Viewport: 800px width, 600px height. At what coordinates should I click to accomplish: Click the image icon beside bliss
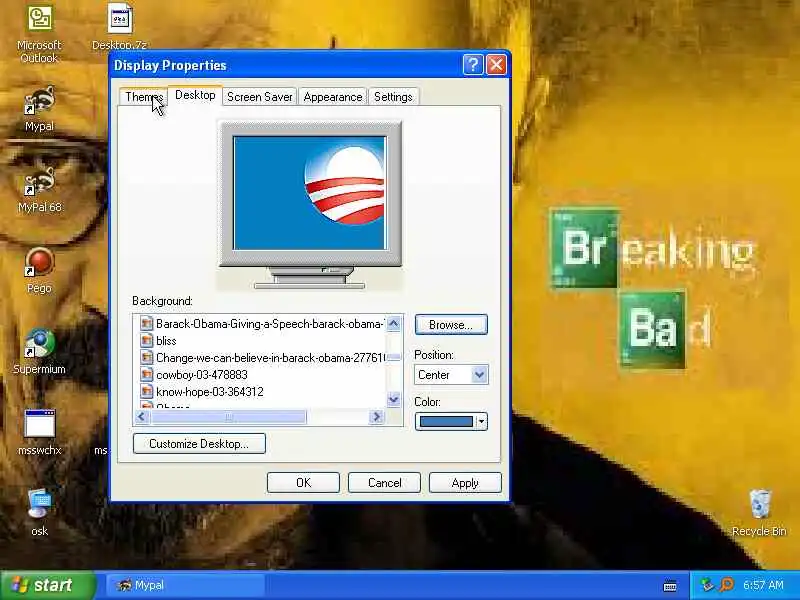(146, 340)
